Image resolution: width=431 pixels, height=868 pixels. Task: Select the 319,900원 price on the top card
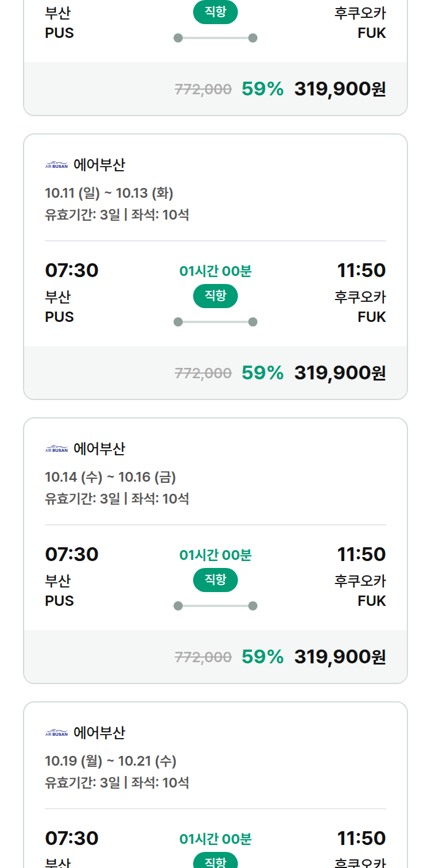(x=340, y=89)
